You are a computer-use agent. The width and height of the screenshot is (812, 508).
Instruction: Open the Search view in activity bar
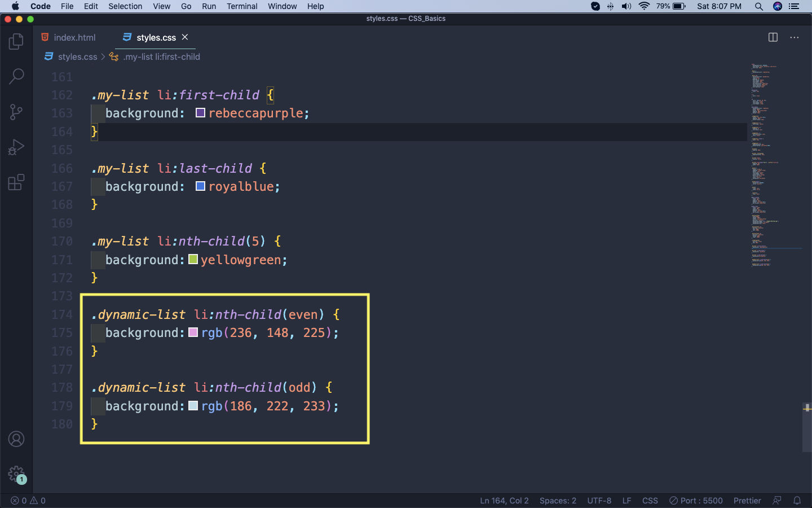pyautogui.click(x=16, y=76)
